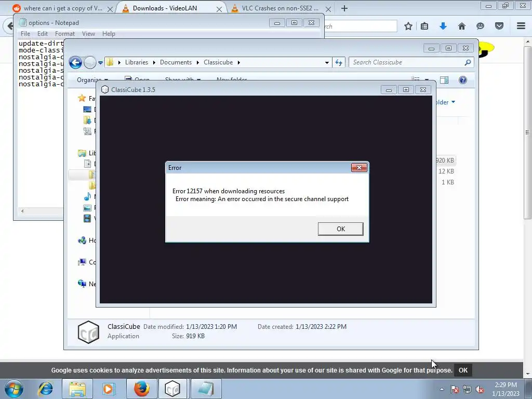Click OK in the Error dialog

click(x=340, y=229)
